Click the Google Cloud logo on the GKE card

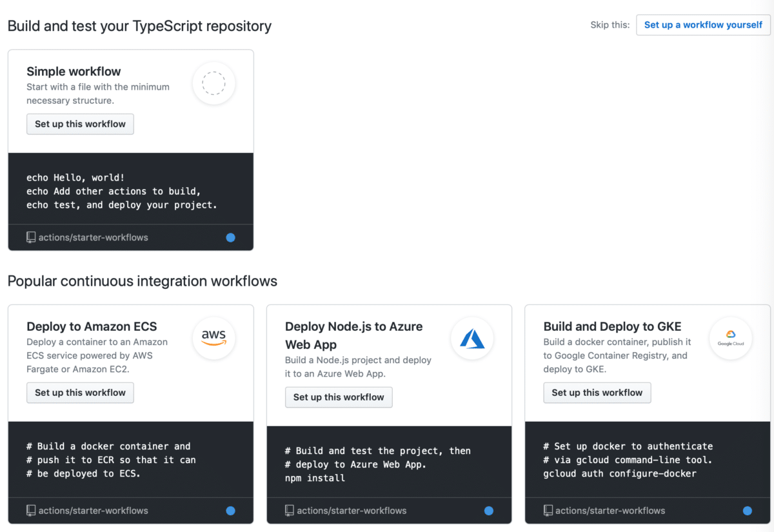click(x=731, y=338)
